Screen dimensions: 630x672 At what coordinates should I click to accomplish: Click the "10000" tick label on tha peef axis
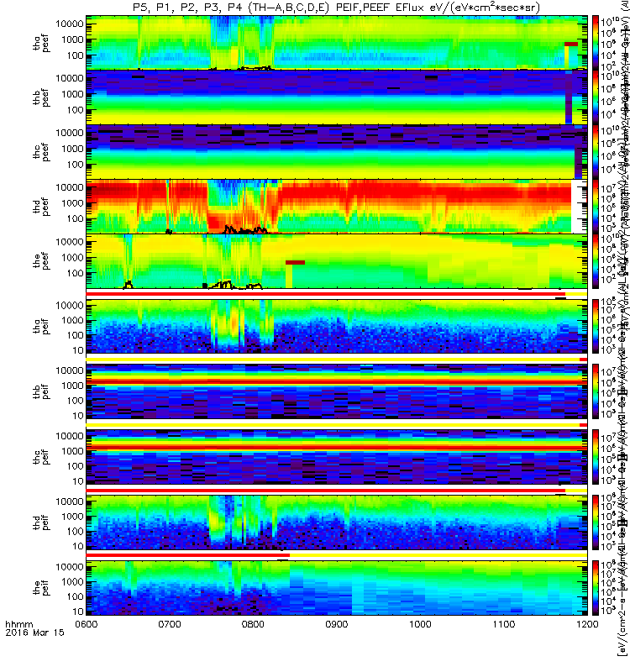(70, 24)
